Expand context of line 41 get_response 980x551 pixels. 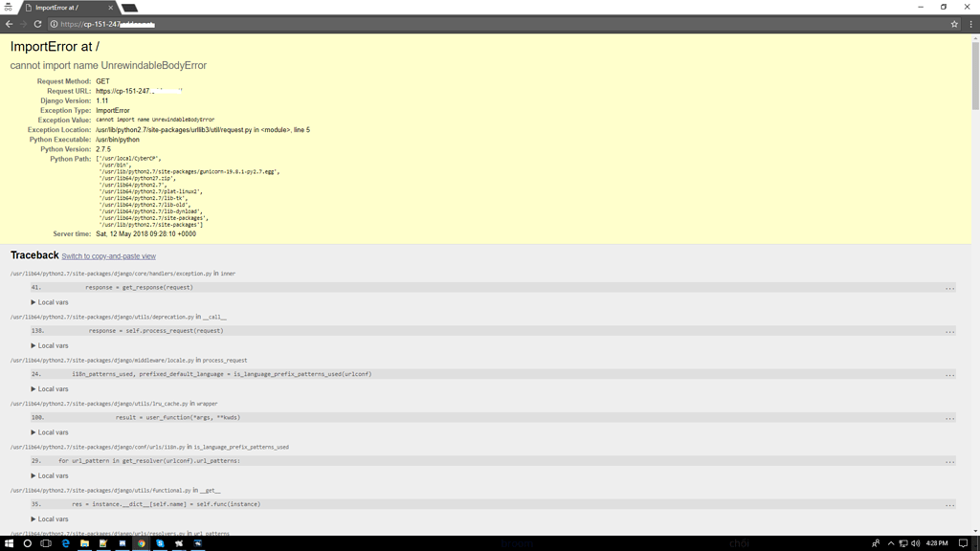pyautogui.click(x=949, y=288)
